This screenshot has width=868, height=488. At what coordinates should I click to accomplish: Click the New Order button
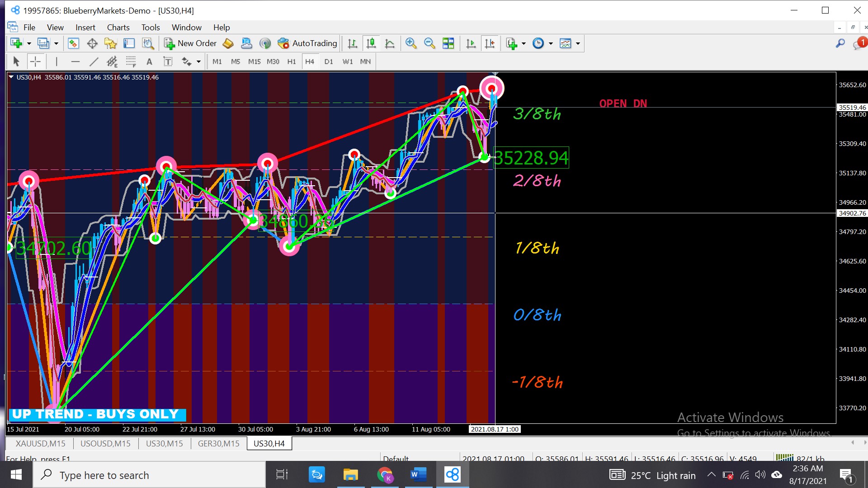[x=190, y=43]
